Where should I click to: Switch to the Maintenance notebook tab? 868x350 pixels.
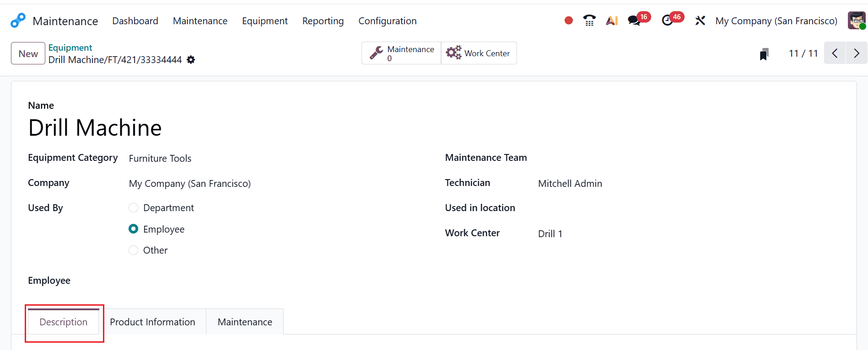click(x=245, y=322)
